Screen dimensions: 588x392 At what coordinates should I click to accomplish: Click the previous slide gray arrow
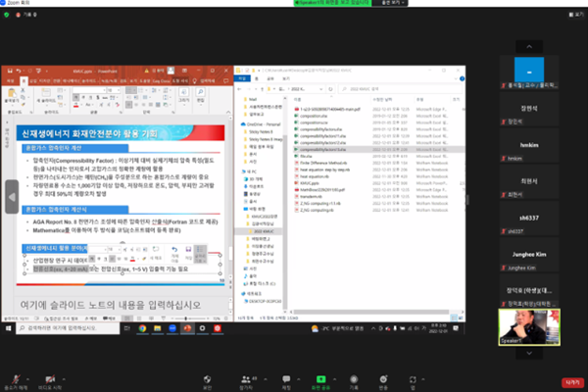(12, 197)
